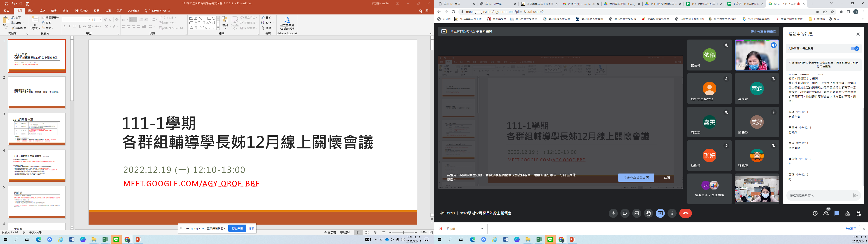
Task: Click the 傳送訊息給所有人 message field
Action: 819,195
